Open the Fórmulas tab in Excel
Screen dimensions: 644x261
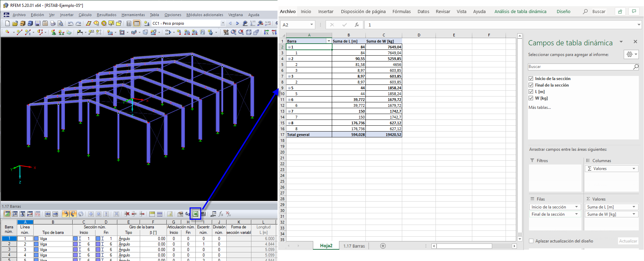tap(402, 11)
